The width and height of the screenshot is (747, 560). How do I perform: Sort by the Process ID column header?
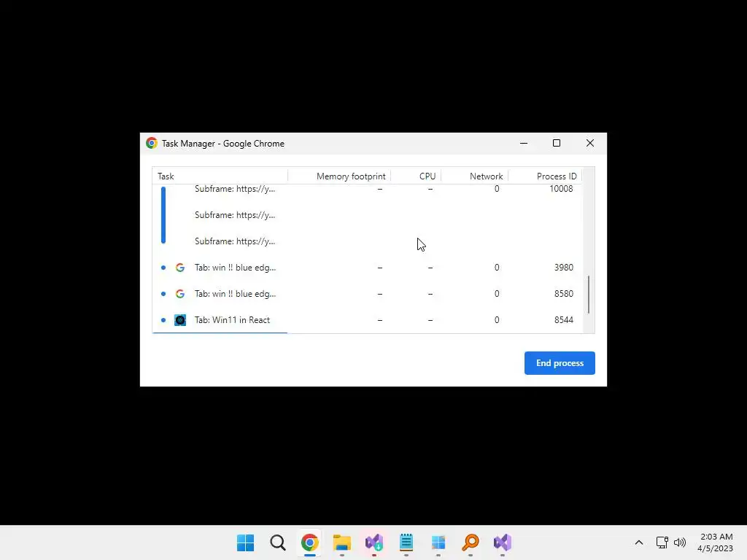(x=545, y=176)
